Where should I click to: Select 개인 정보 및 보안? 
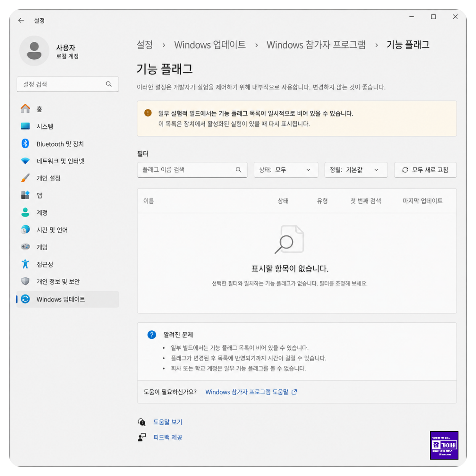(x=68, y=281)
